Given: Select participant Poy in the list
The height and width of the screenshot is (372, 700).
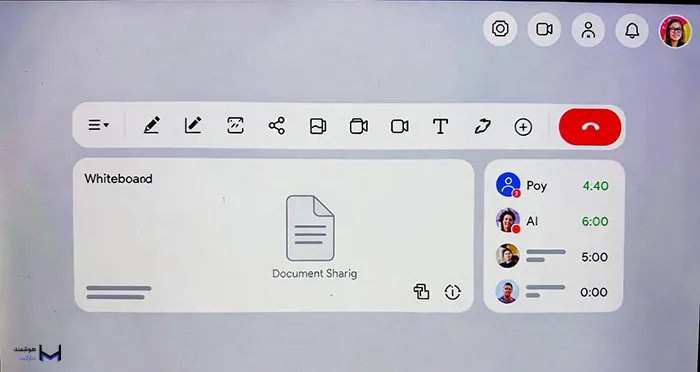Looking at the screenshot, I should click(553, 185).
